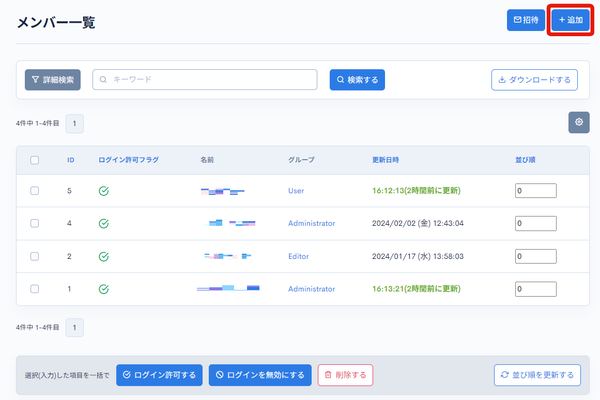Click the sort order field for ID 5

tap(536, 191)
